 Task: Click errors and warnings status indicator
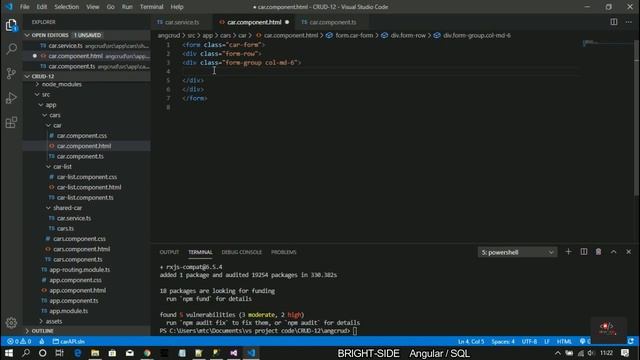19,341
